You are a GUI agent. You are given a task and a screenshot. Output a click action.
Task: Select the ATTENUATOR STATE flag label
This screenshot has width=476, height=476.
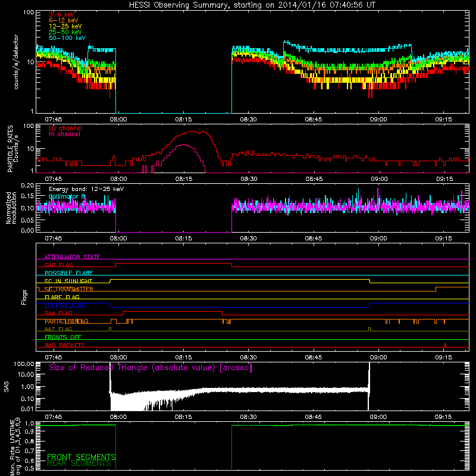click(72, 257)
